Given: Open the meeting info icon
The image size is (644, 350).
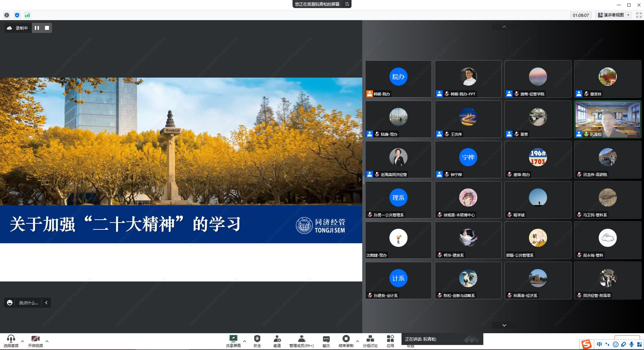Looking at the screenshot, I should [7, 15].
